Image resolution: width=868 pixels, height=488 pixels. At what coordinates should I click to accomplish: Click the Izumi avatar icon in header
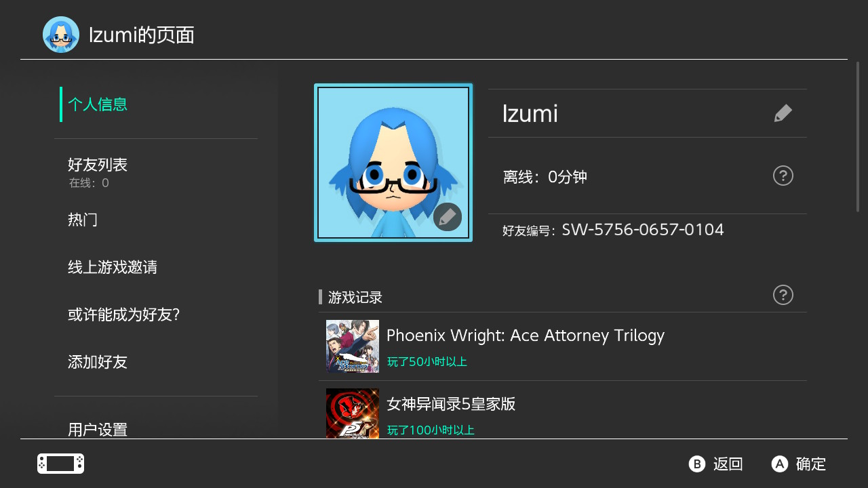(61, 35)
